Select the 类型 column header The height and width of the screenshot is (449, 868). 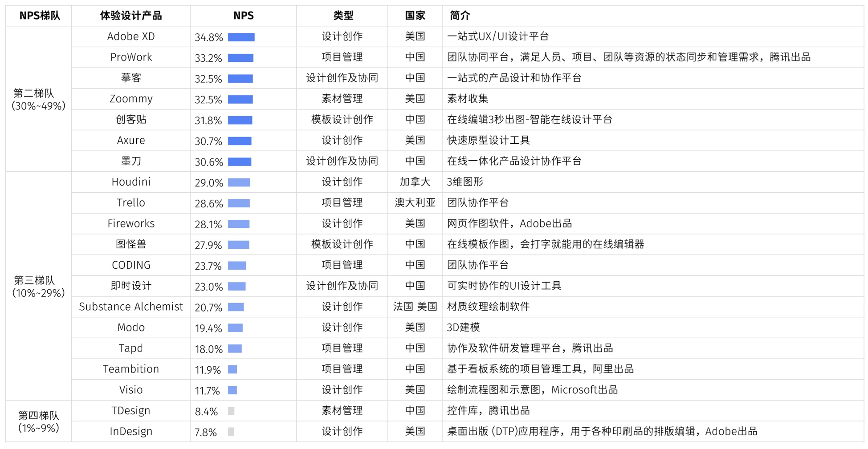tap(342, 16)
